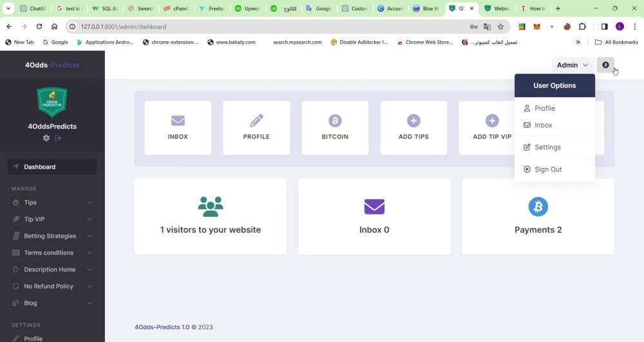Close the active 127.0.0.1 browser tab
Screen dimensions: 644x342
click(x=471, y=8)
